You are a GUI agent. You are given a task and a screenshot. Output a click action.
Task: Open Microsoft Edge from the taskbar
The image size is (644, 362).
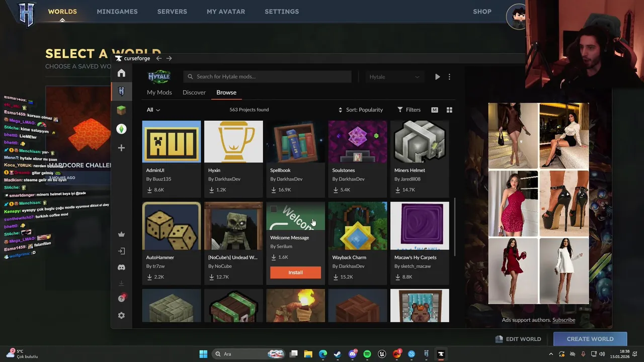323,354
